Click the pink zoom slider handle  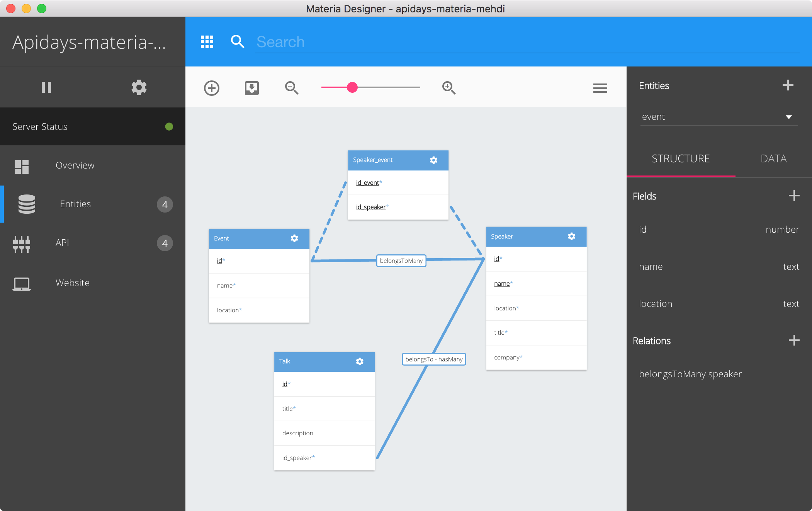[x=352, y=87]
